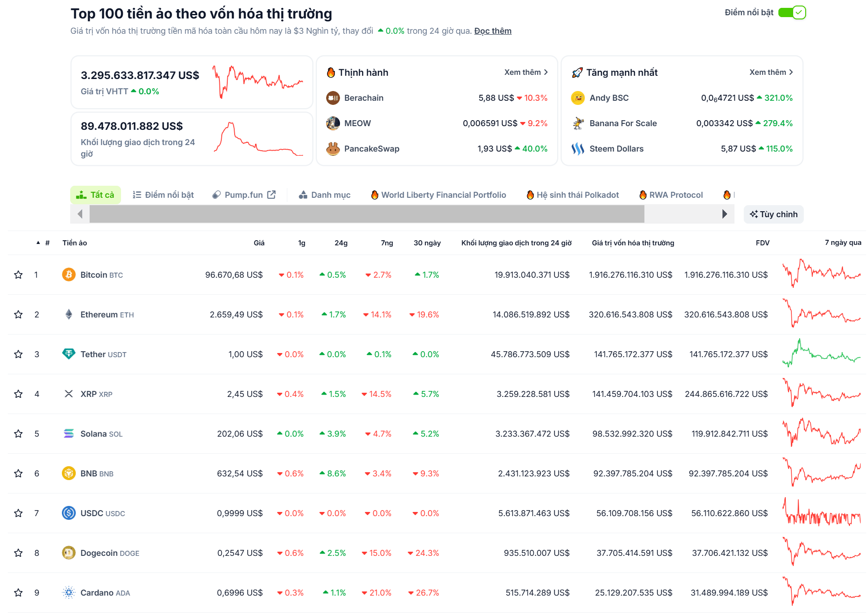868x615 pixels.
Task: Open the Pump.fun tab
Action: click(x=244, y=195)
